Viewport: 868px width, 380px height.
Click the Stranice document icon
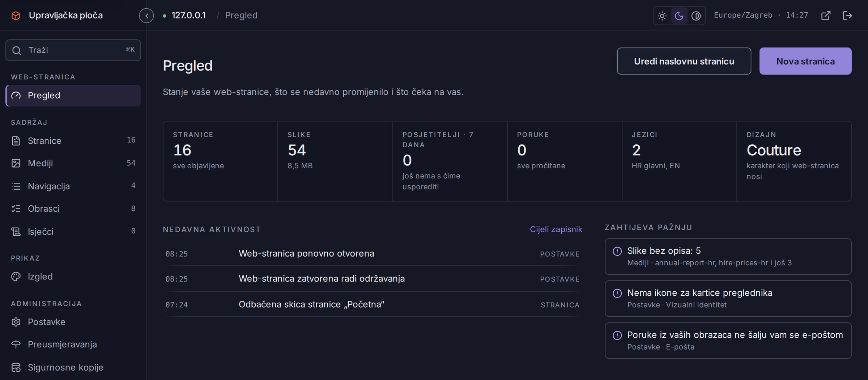coord(16,141)
